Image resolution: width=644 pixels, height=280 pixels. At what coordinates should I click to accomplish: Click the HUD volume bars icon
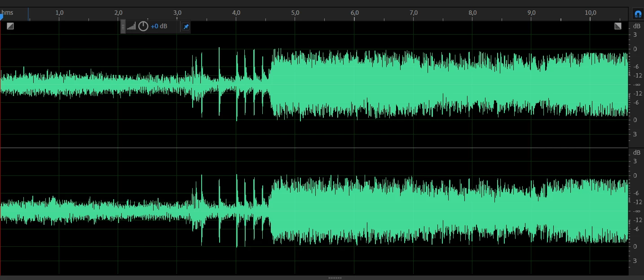[x=131, y=26]
